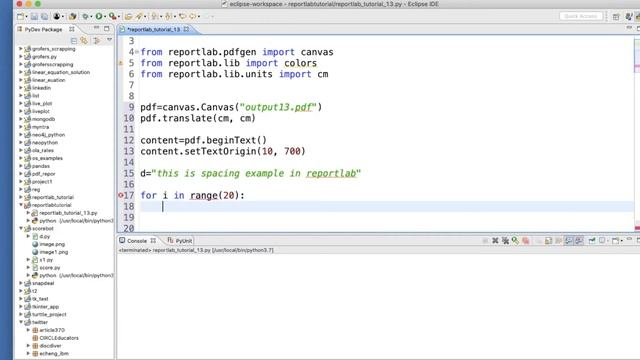640x360 pixels.
Task: Click the green Run button in toolbar
Action: click(99, 16)
